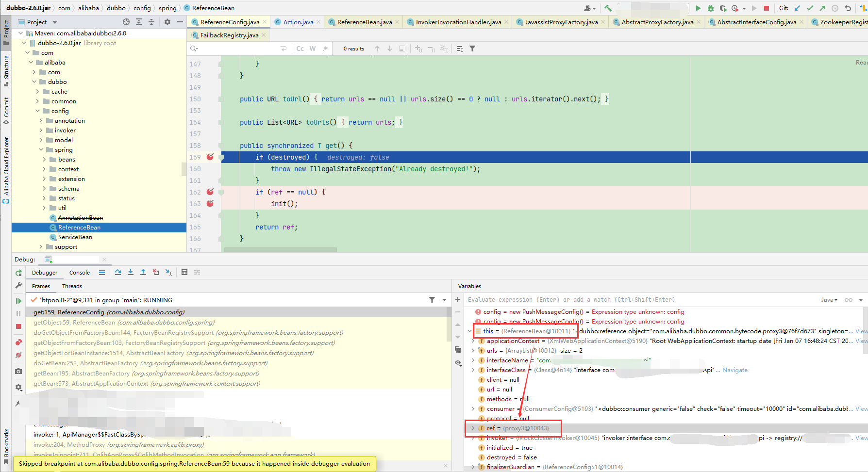Open thread selector dropdown arrow in Frames
Image resolution: width=868 pixels, height=472 pixels.
[x=444, y=300]
